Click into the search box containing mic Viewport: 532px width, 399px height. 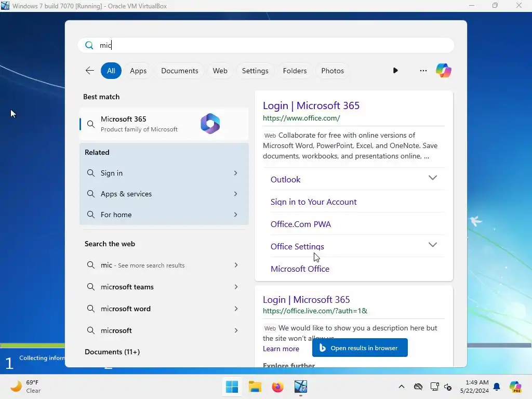click(x=266, y=45)
